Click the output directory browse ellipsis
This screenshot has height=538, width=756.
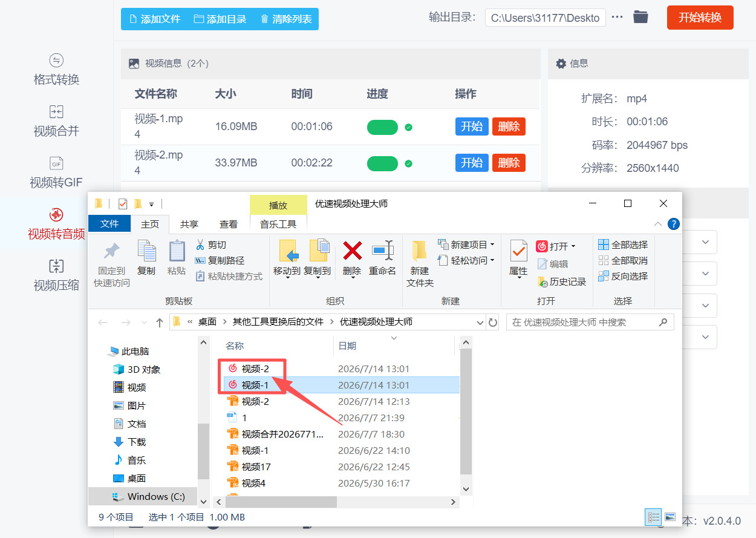617,18
